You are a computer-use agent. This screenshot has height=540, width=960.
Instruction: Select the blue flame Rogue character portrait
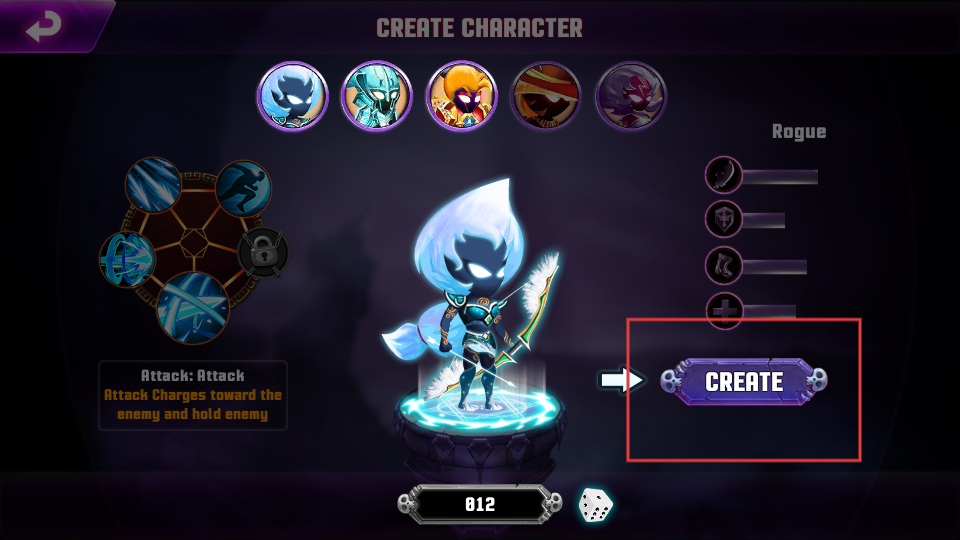(293, 96)
